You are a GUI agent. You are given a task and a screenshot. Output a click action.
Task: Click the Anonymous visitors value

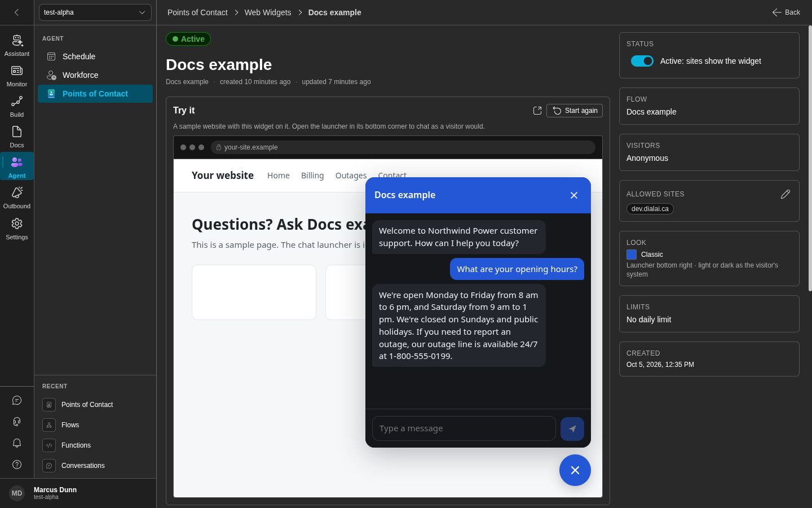tap(647, 158)
